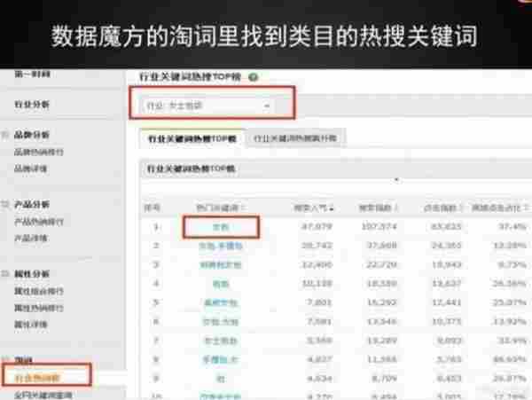Click the keyword link in row 5
This screenshot has width=532, height=400.
[221, 302]
